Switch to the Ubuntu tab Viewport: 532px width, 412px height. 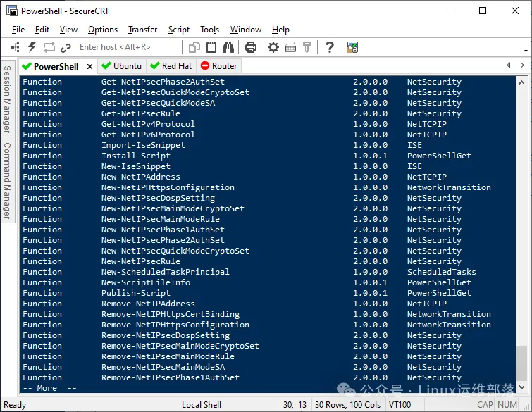click(x=121, y=65)
